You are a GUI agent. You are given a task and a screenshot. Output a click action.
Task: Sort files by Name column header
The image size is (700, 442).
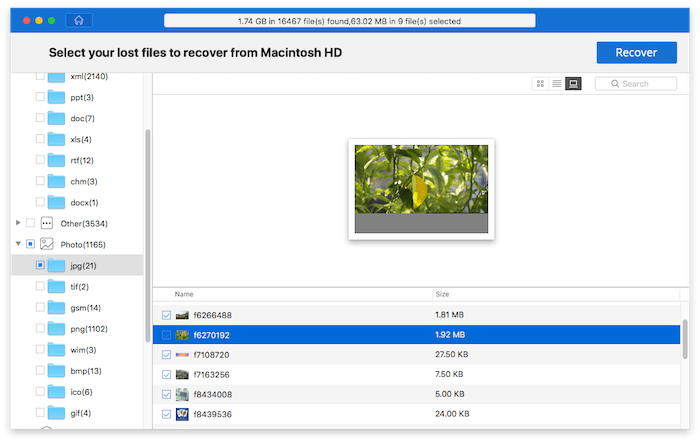coord(184,294)
